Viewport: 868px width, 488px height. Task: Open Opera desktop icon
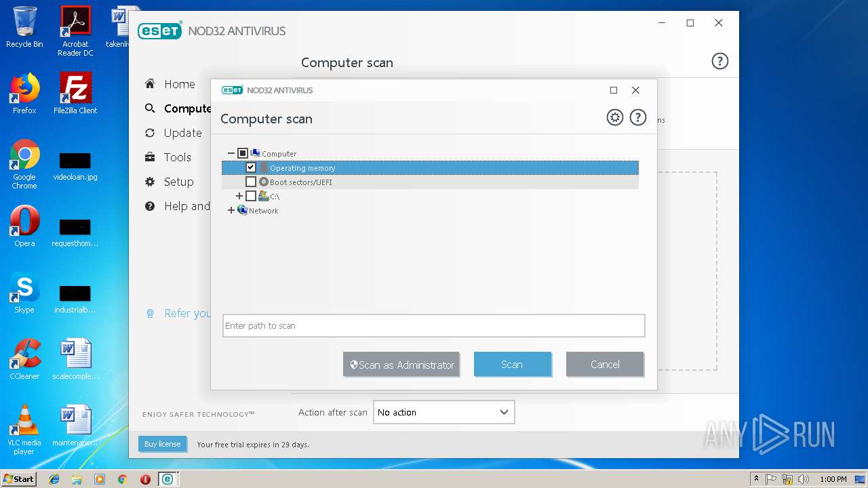point(24,226)
